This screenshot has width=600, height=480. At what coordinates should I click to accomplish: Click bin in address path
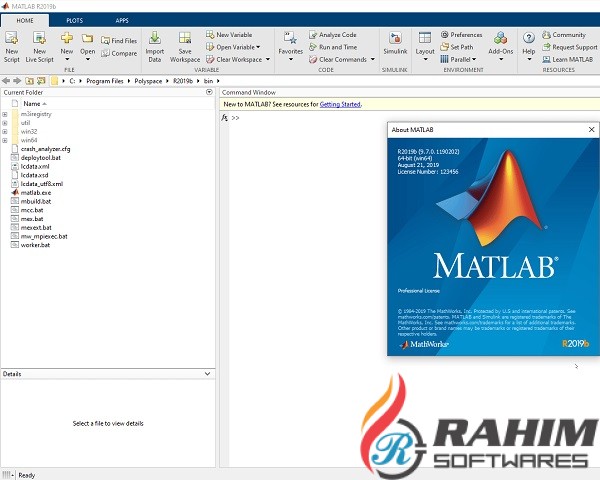pyautogui.click(x=208, y=81)
